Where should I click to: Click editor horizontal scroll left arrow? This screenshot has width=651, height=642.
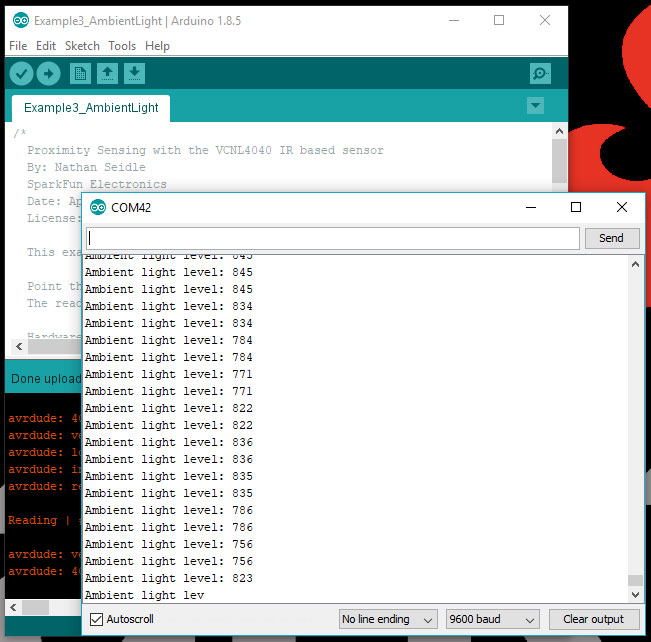(19, 346)
